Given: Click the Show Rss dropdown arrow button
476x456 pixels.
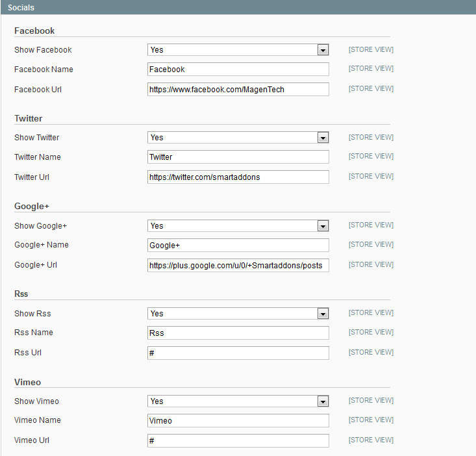Looking at the screenshot, I should 323,314.
